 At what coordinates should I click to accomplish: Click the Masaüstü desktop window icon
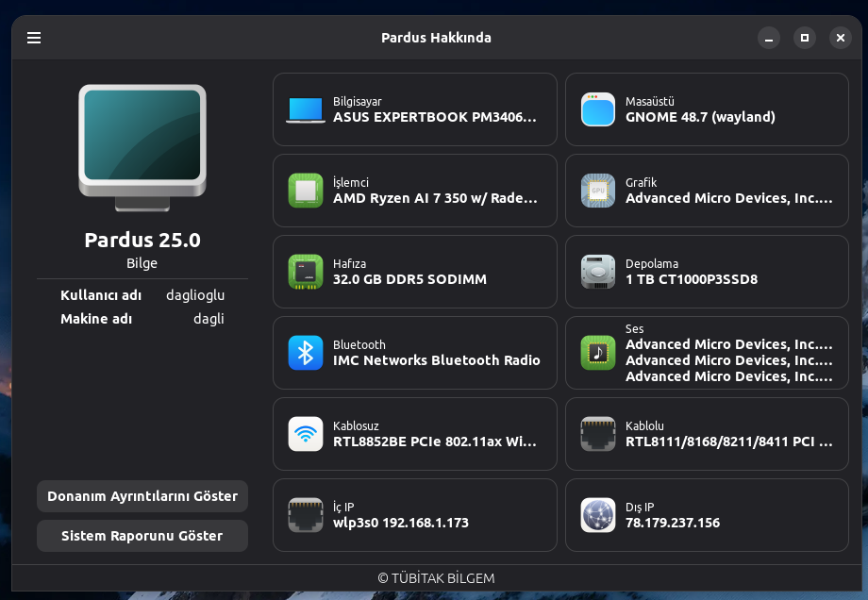pyautogui.click(x=597, y=109)
